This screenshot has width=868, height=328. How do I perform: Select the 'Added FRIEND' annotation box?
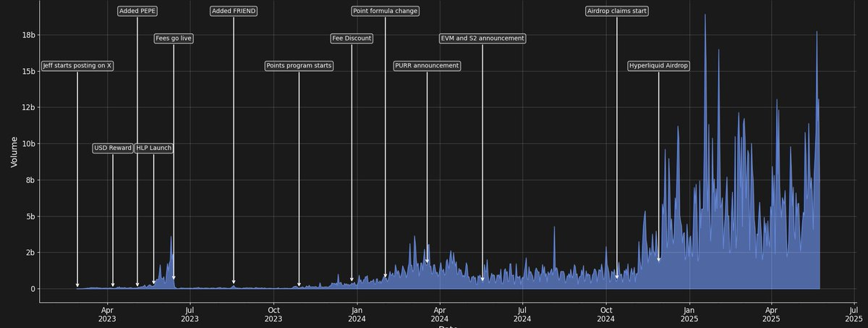pyautogui.click(x=234, y=11)
